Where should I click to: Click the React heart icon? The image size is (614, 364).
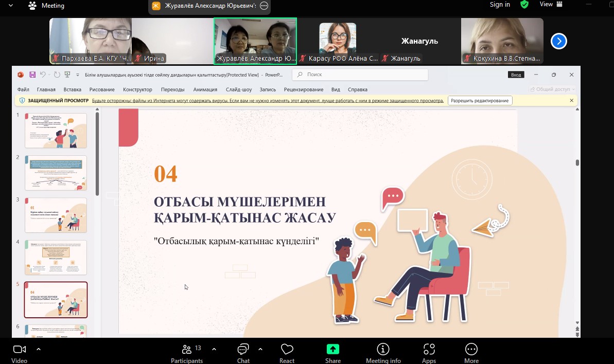click(x=287, y=352)
